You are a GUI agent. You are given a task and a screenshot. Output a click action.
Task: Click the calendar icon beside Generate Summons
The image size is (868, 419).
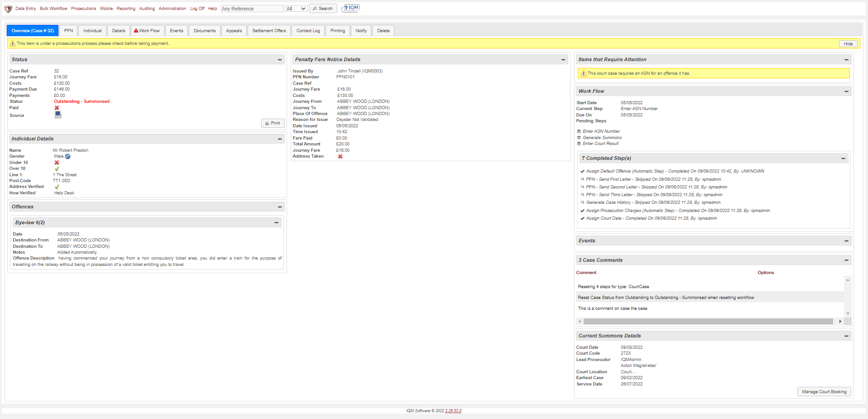click(x=579, y=138)
